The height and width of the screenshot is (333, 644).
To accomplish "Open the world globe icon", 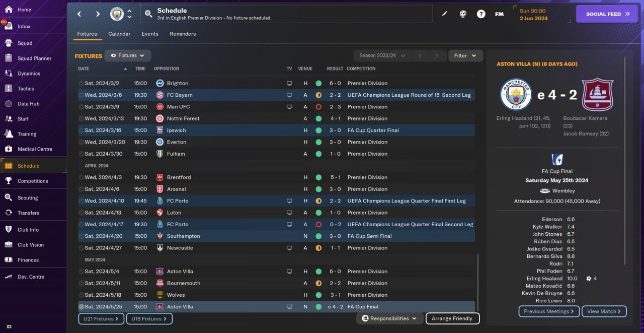I will [x=463, y=14].
